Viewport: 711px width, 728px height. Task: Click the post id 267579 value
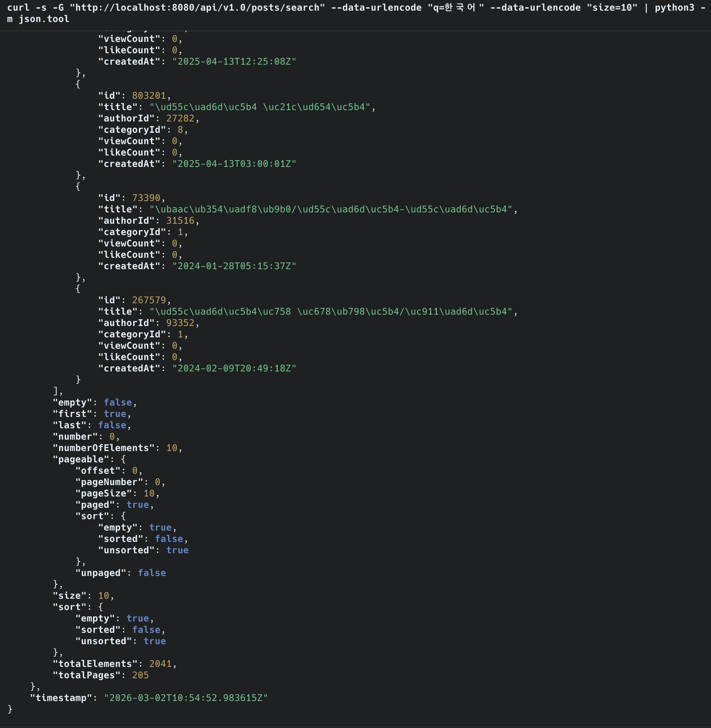click(x=149, y=300)
